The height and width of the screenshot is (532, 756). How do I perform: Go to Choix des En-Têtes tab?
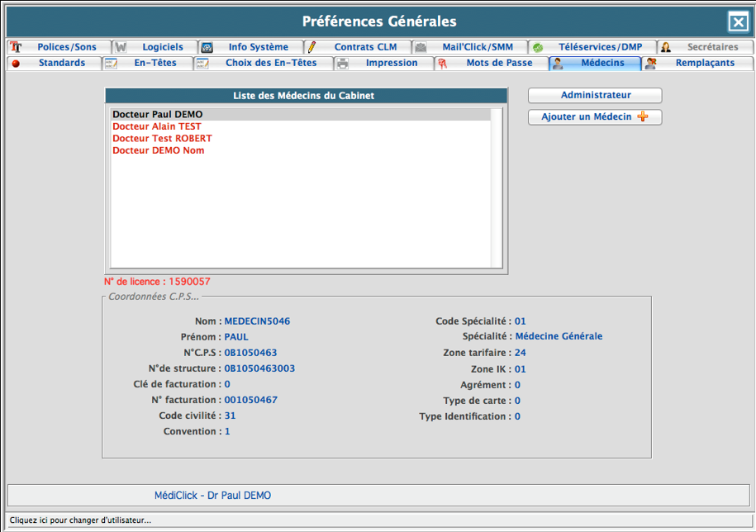point(270,63)
